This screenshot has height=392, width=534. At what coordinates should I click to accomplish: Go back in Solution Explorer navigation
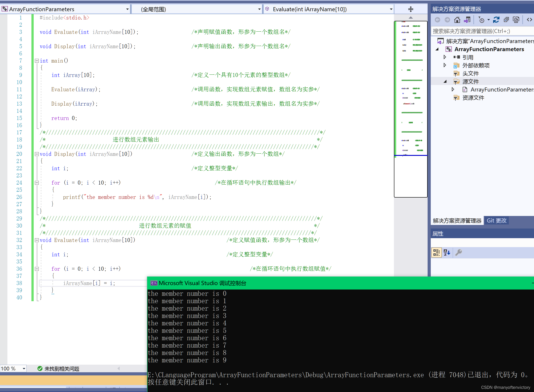click(x=438, y=20)
